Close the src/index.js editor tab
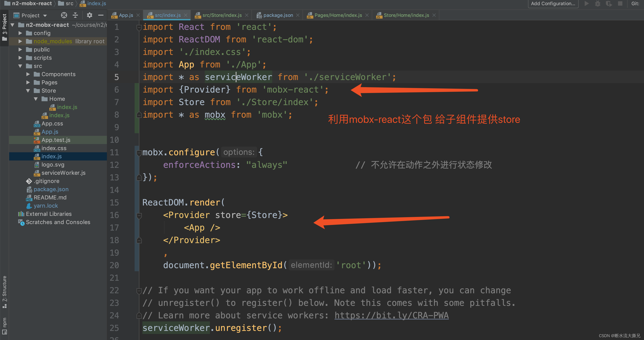644x340 pixels. tap(185, 15)
